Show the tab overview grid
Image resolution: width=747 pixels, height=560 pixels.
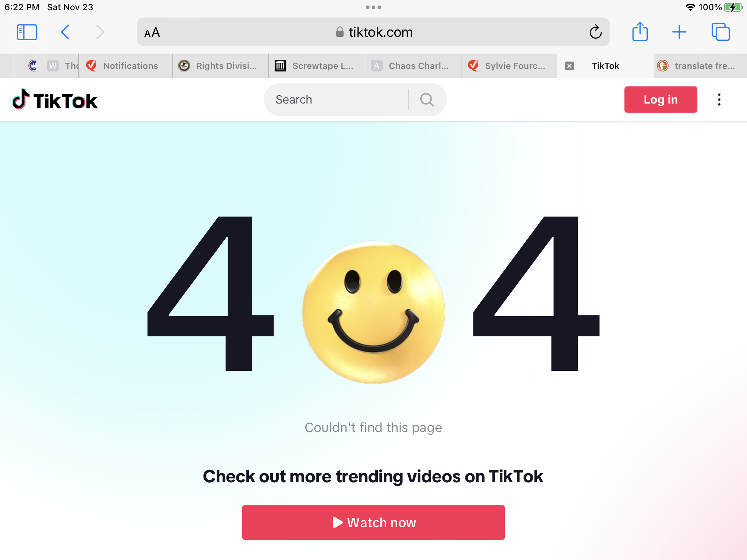pos(720,32)
